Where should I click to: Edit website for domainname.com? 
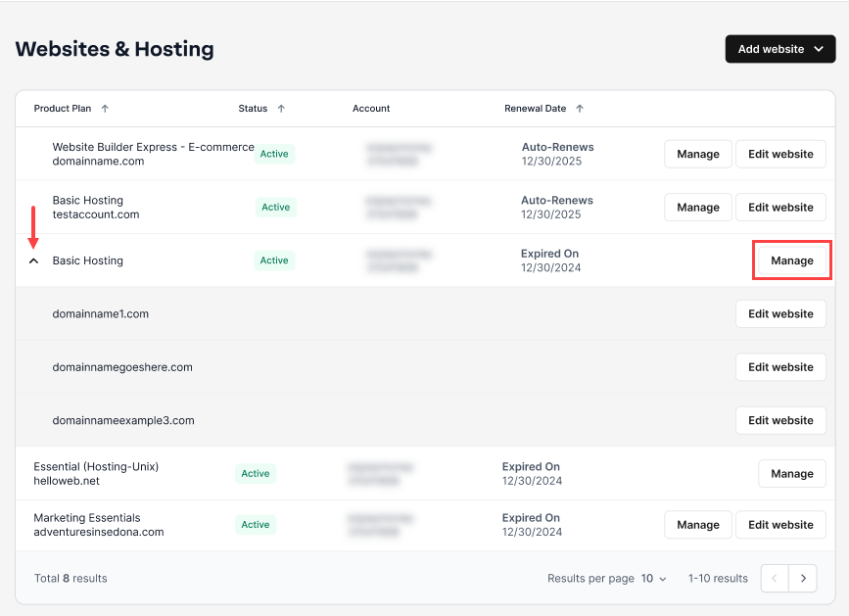780,155
